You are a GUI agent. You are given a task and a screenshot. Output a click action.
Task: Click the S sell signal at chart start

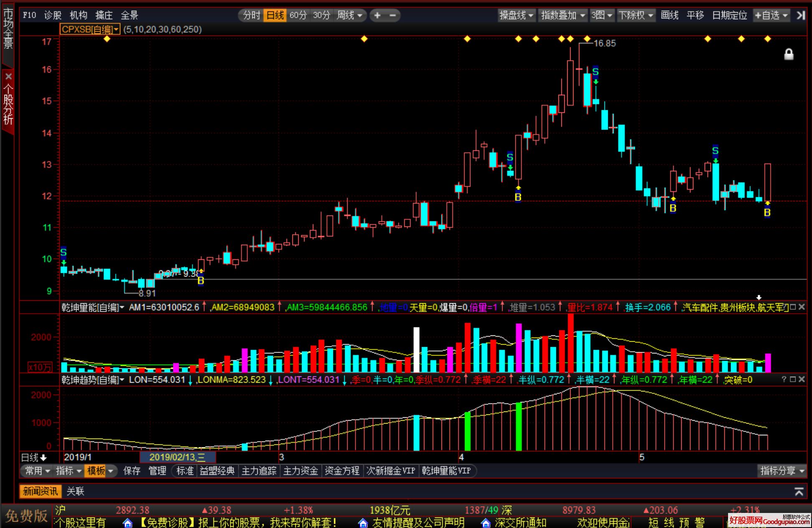tap(63, 252)
